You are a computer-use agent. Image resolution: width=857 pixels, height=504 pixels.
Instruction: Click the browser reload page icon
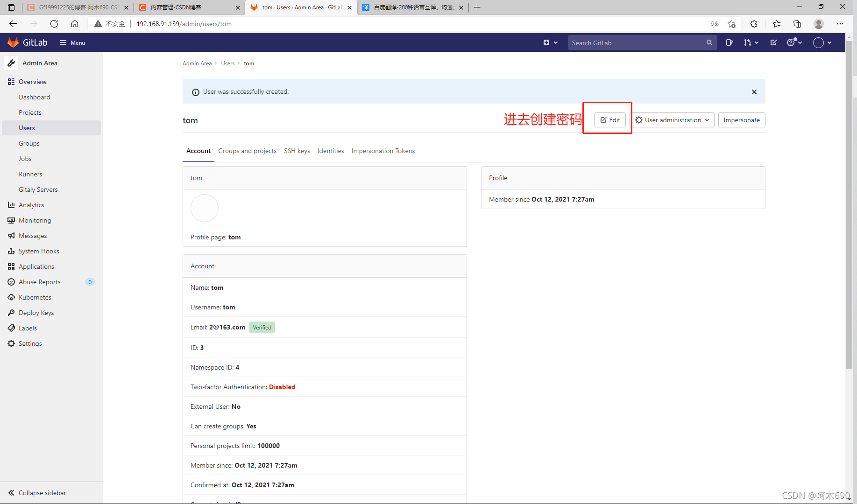point(54,24)
